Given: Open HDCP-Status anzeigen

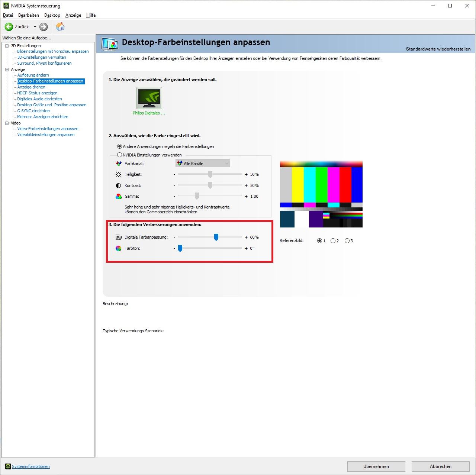Looking at the screenshot, I should pos(37,93).
